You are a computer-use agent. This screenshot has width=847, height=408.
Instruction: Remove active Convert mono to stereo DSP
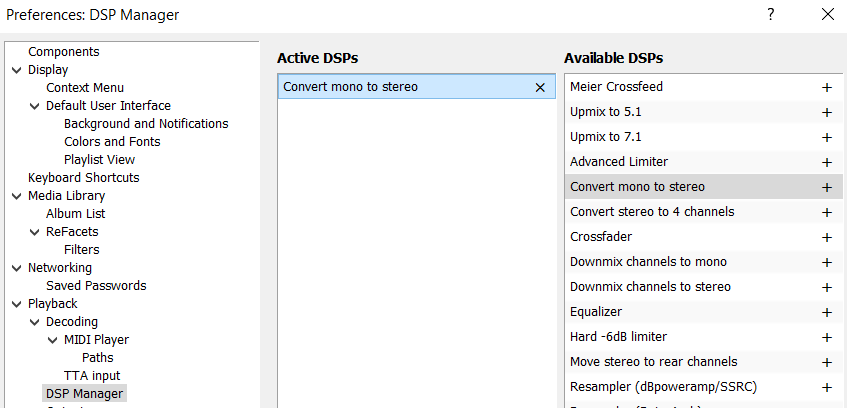(x=540, y=87)
